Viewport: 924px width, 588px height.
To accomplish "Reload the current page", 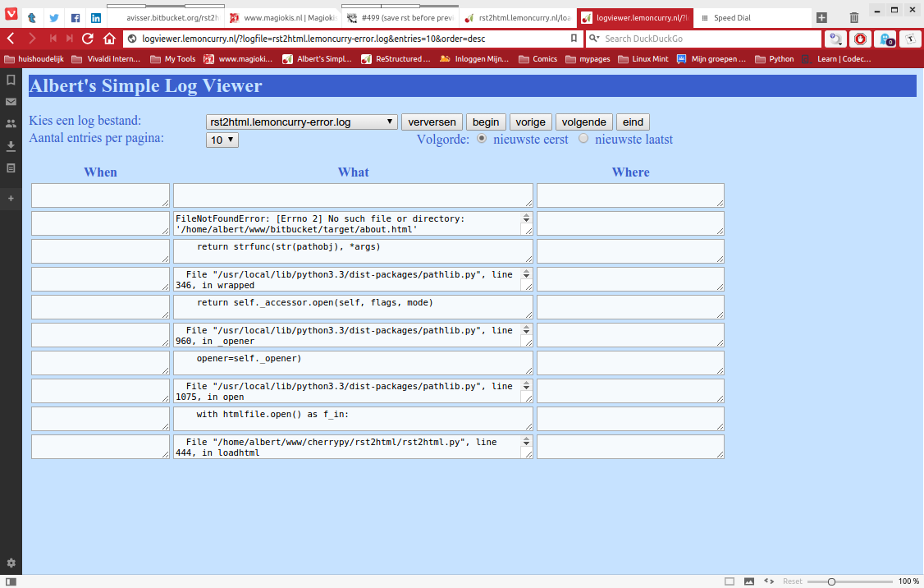I will pyautogui.click(x=88, y=39).
